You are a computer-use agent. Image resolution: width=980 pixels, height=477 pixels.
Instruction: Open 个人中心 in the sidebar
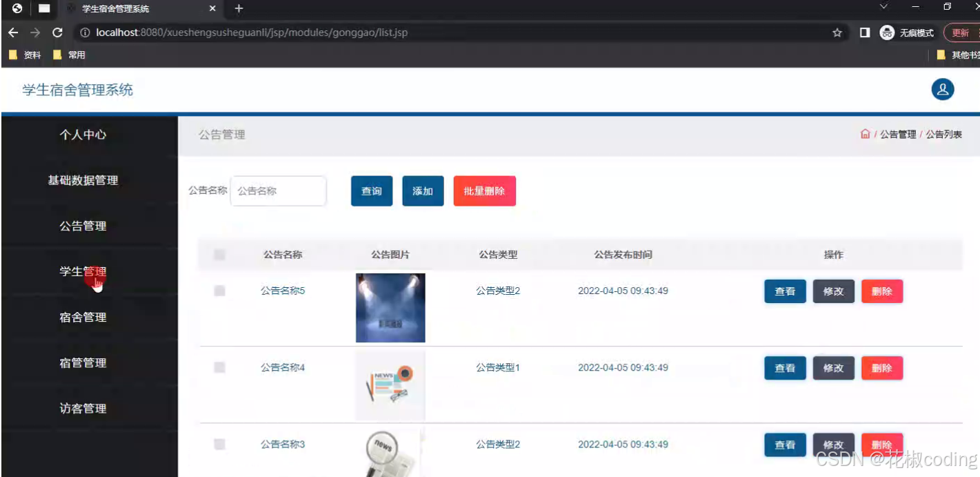(83, 135)
